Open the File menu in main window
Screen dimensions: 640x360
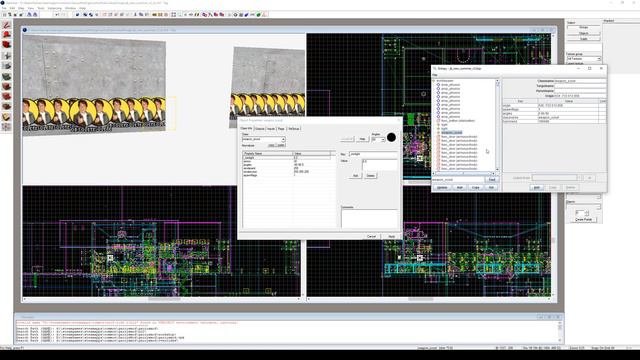tap(4, 8)
